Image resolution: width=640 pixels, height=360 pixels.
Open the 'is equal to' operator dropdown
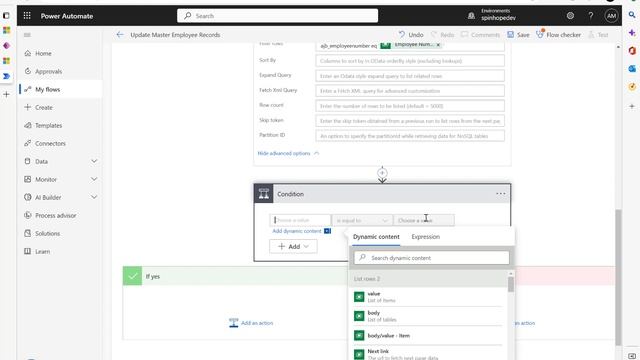(362, 220)
